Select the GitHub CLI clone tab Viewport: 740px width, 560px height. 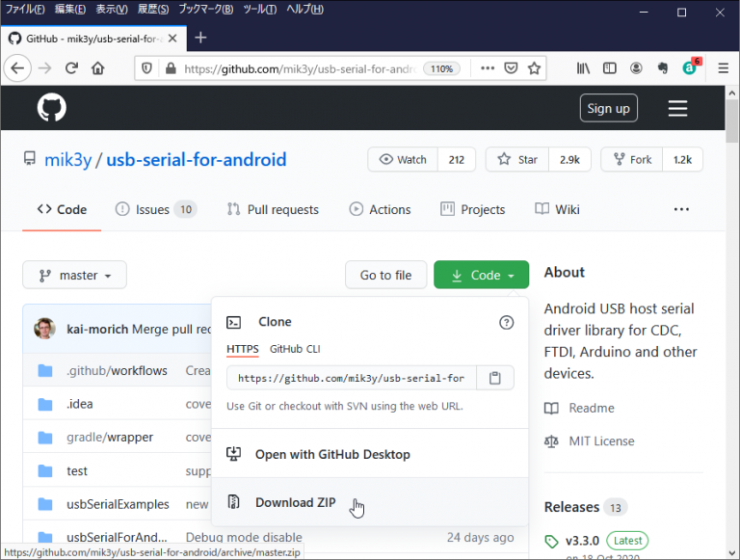pyautogui.click(x=295, y=348)
